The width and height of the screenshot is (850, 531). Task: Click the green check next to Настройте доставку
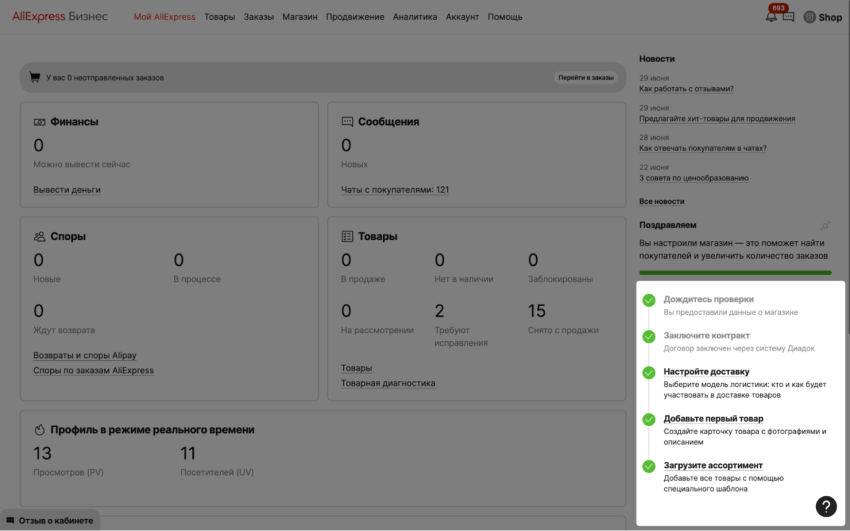(x=649, y=373)
